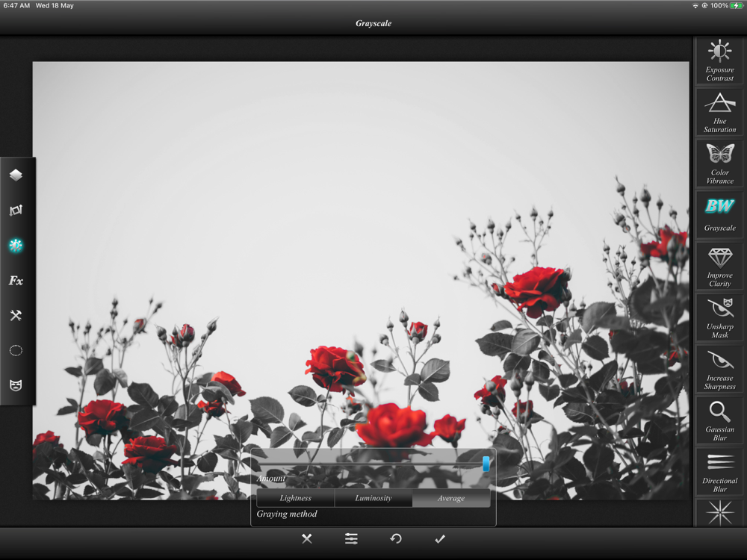
Task: Click the Amount slider handle
Action: (486, 464)
